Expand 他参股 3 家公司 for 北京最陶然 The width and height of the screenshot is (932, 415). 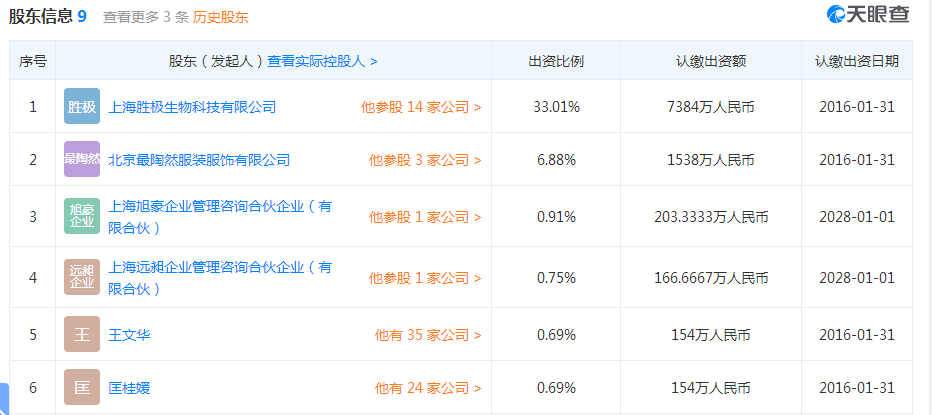[425, 160]
